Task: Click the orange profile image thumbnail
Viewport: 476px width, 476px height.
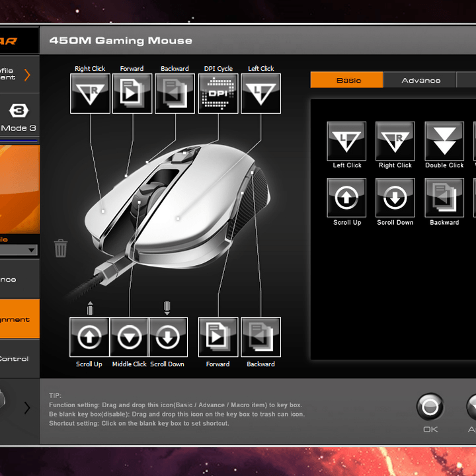Action: click(20, 190)
